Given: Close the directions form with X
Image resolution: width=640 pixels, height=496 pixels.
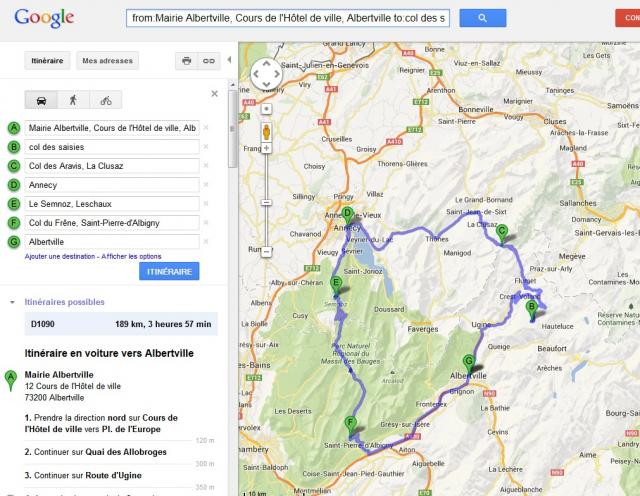Looking at the screenshot, I should pos(214,94).
